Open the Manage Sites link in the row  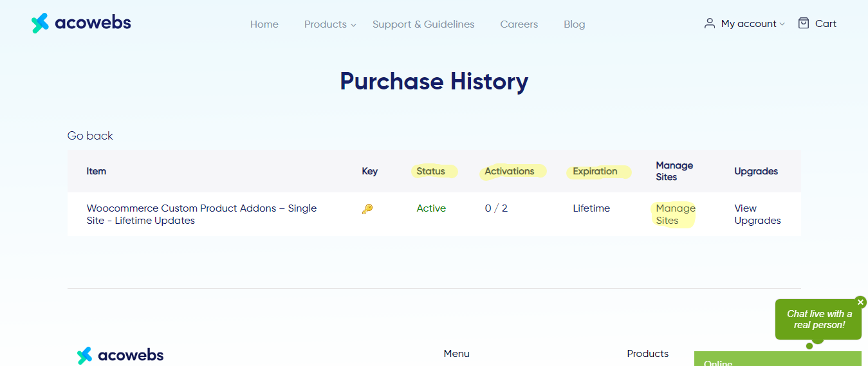[x=676, y=214]
